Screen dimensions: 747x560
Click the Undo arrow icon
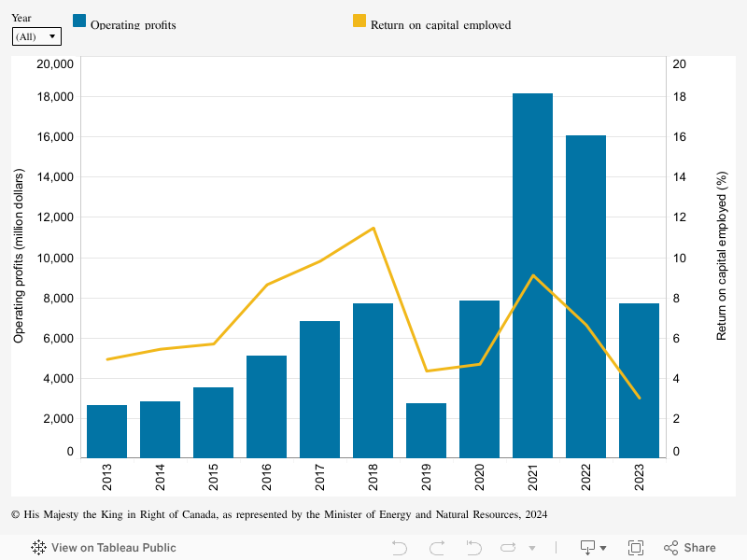tap(400, 548)
